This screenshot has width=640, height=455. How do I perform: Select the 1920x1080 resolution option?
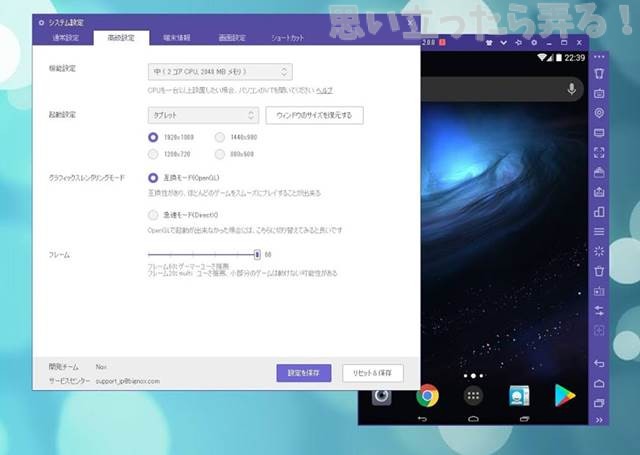pyautogui.click(x=153, y=137)
